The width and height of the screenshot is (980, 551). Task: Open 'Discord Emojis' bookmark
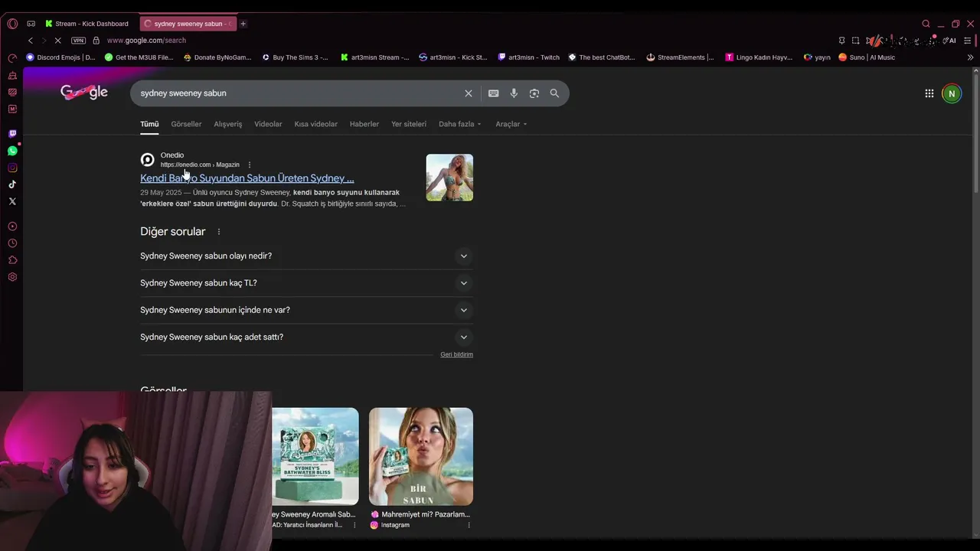coord(61,57)
